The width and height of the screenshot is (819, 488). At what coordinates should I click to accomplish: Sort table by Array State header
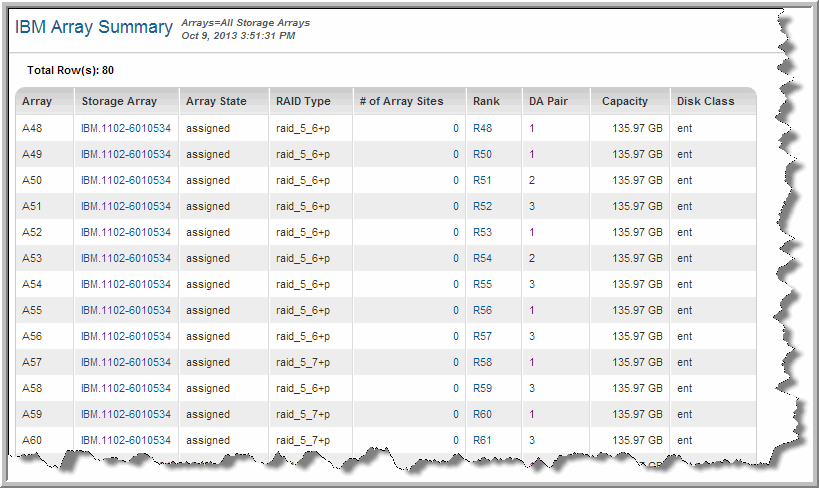tap(216, 101)
